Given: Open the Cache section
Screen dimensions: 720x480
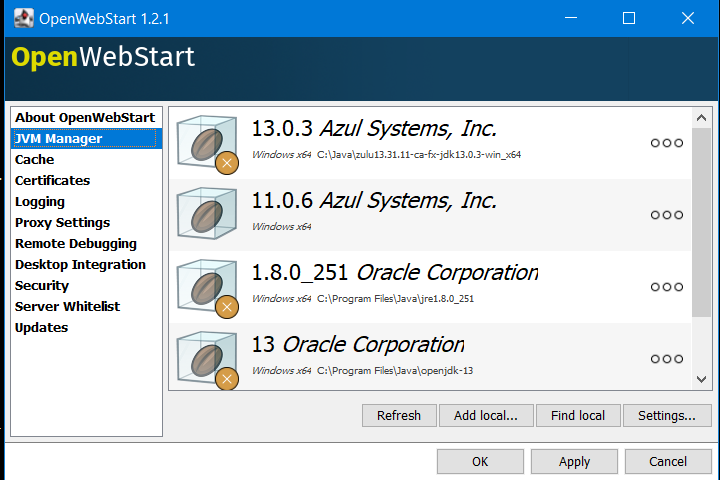Looking at the screenshot, I should coord(86,159).
